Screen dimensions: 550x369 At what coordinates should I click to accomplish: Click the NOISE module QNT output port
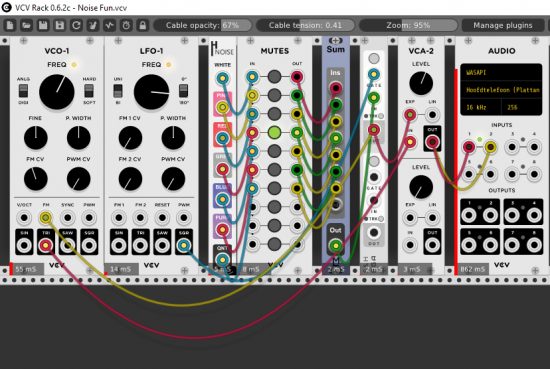pos(222,260)
